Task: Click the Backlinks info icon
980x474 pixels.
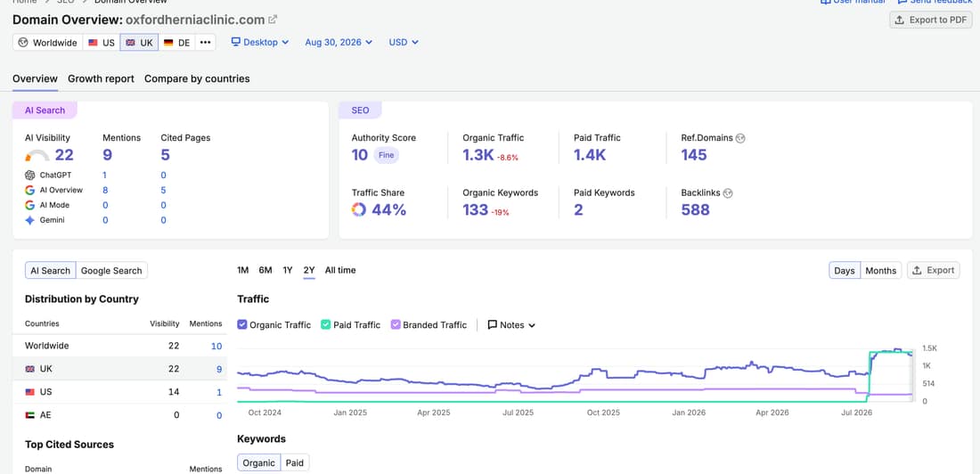Action: (x=728, y=193)
